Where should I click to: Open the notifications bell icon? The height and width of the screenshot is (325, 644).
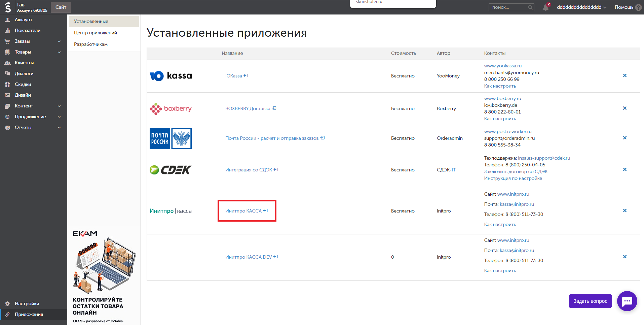pyautogui.click(x=546, y=7)
